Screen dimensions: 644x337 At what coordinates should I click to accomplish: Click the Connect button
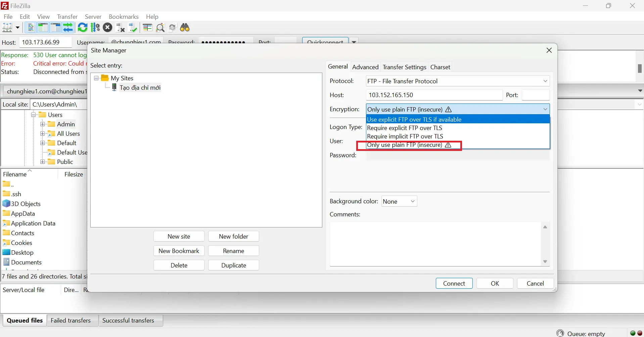454,283
